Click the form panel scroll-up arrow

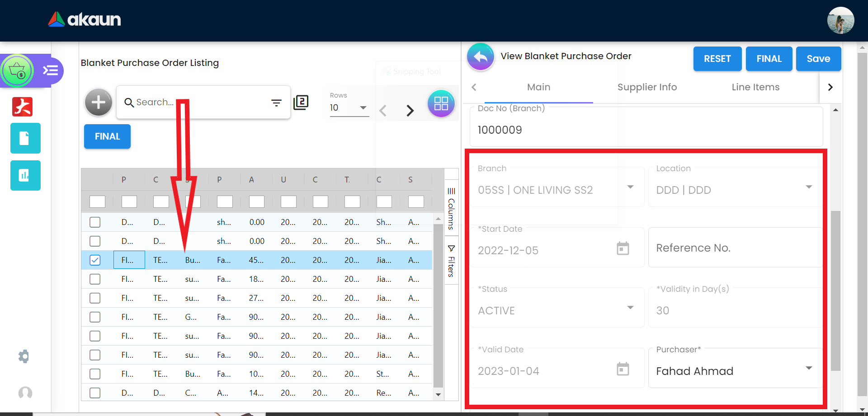[835, 110]
